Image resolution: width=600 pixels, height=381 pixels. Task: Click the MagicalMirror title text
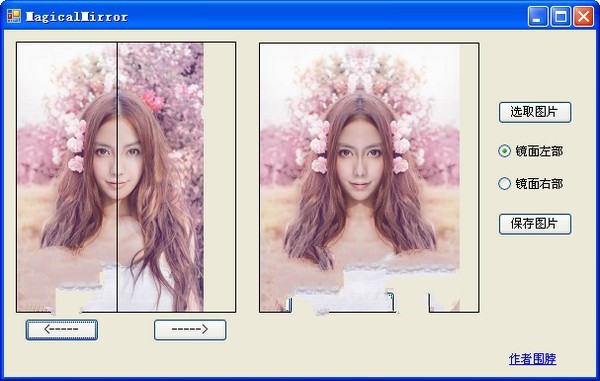tap(77, 17)
